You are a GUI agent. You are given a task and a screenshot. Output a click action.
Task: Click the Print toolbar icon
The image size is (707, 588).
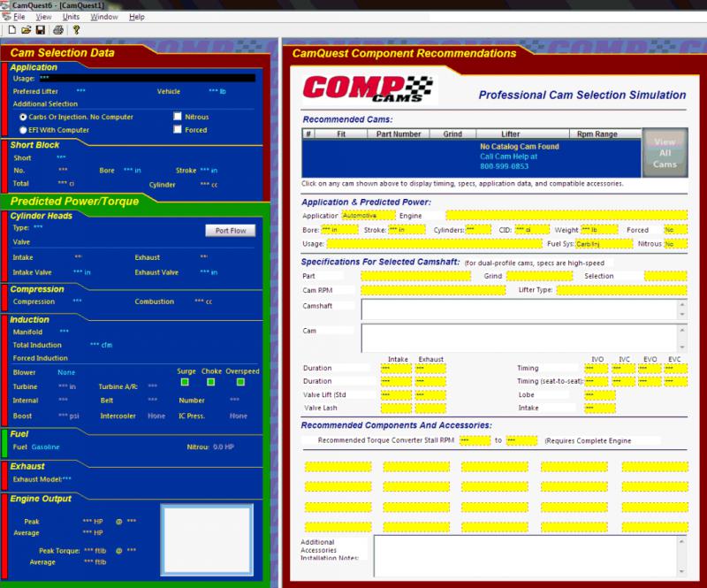tap(58, 30)
